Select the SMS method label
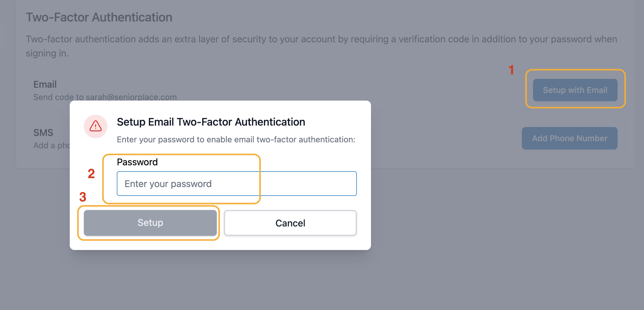644x310 pixels. pyautogui.click(x=43, y=133)
